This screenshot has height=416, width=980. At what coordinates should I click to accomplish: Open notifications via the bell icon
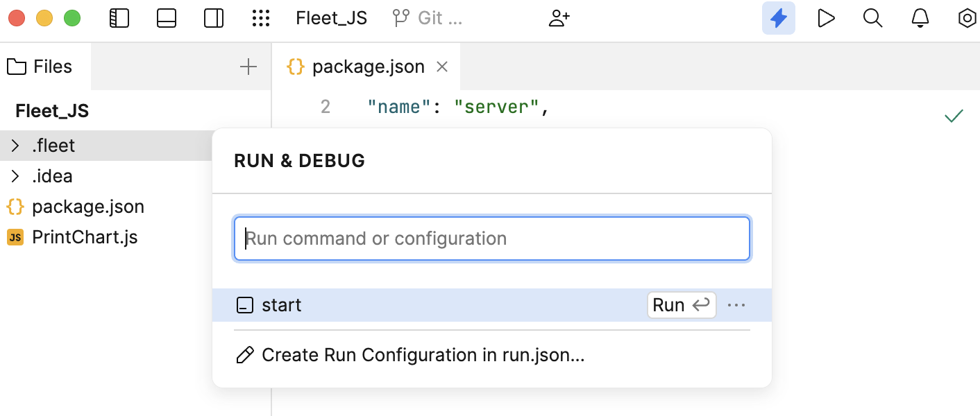click(920, 18)
